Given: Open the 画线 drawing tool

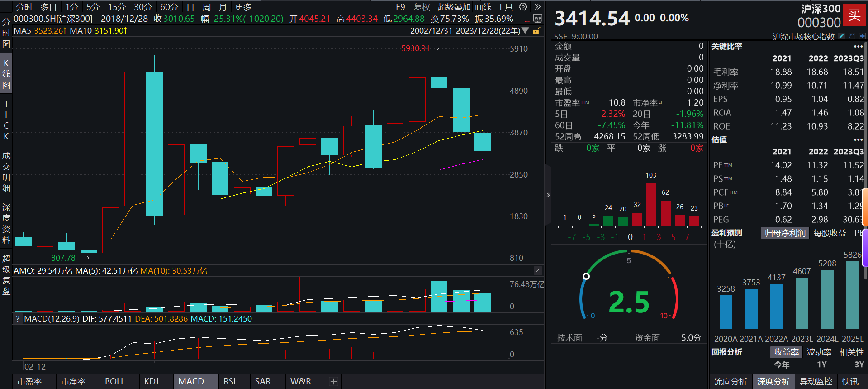Looking at the screenshot, I should point(483,7).
